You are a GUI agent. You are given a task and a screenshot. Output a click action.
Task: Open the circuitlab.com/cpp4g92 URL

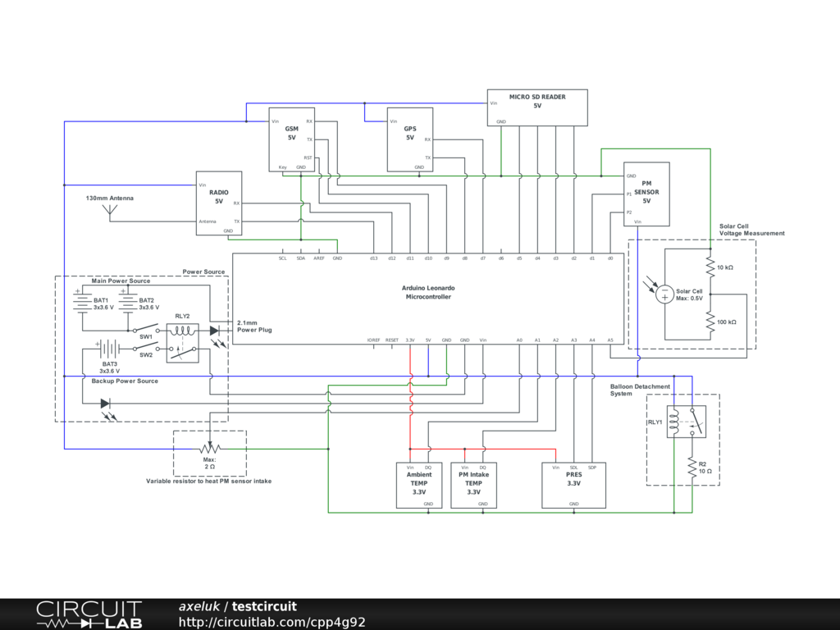pyautogui.click(x=272, y=623)
